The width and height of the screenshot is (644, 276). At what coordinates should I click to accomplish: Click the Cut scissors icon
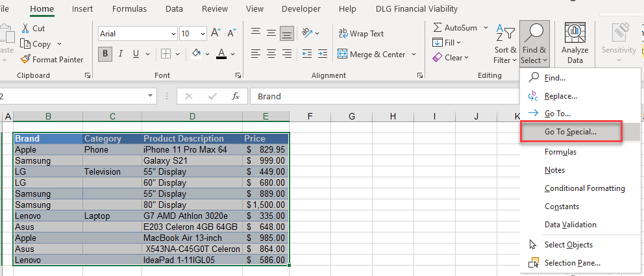click(x=25, y=29)
